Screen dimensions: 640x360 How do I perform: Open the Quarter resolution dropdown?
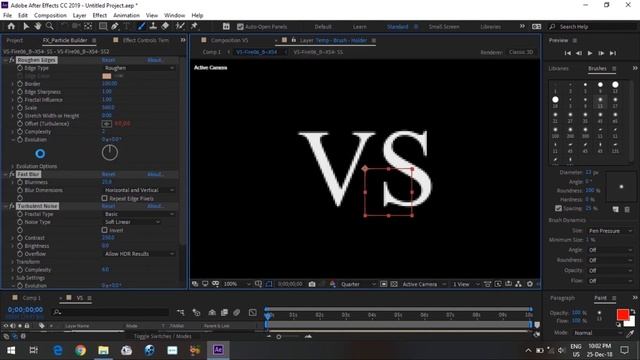point(358,284)
